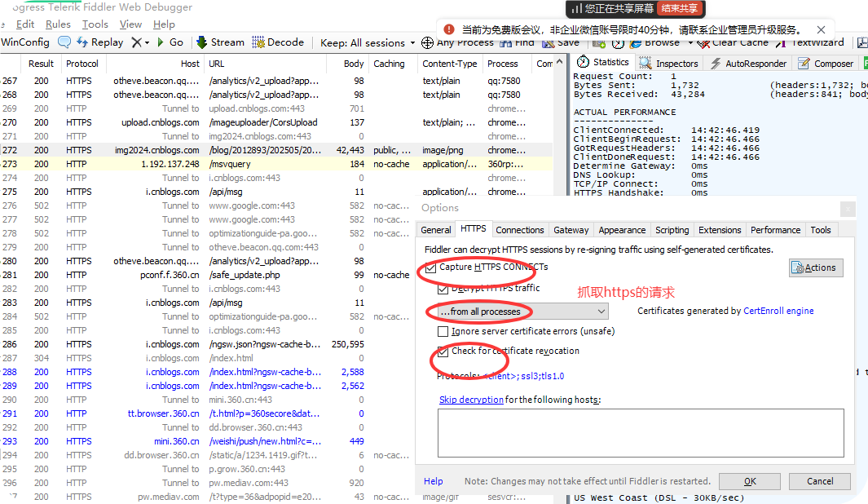Click the Go resume button
The width and height of the screenshot is (868, 504).
[170, 42]
